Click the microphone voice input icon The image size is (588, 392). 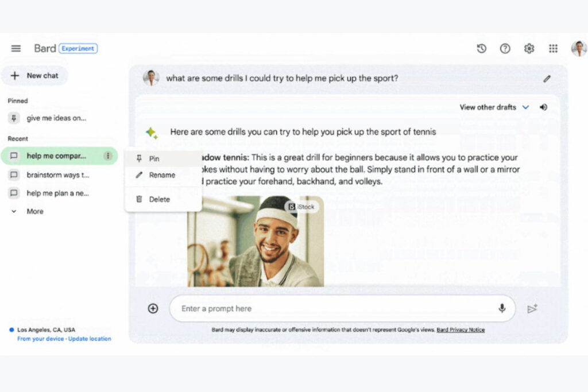[x=502, y=309]
